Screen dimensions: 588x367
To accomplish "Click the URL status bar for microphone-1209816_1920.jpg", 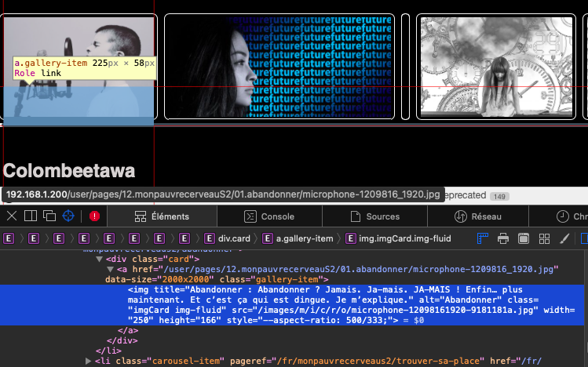I will pos(223,194).
